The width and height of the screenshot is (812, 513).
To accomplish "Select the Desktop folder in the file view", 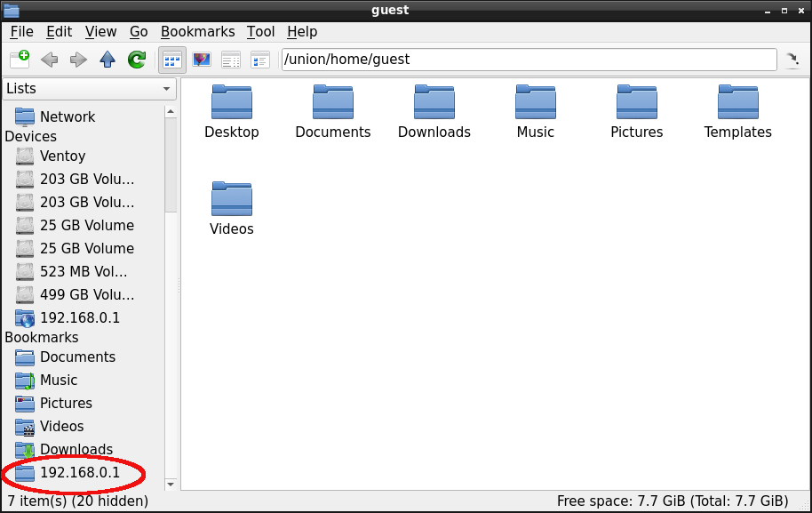I will (x=232, y=112).
